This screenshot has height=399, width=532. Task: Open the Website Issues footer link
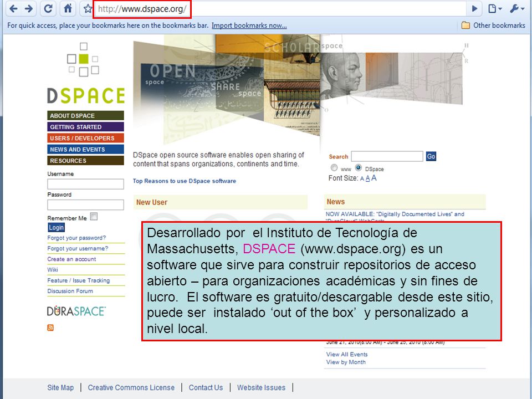pyautogui.click(x=261, y=387)
